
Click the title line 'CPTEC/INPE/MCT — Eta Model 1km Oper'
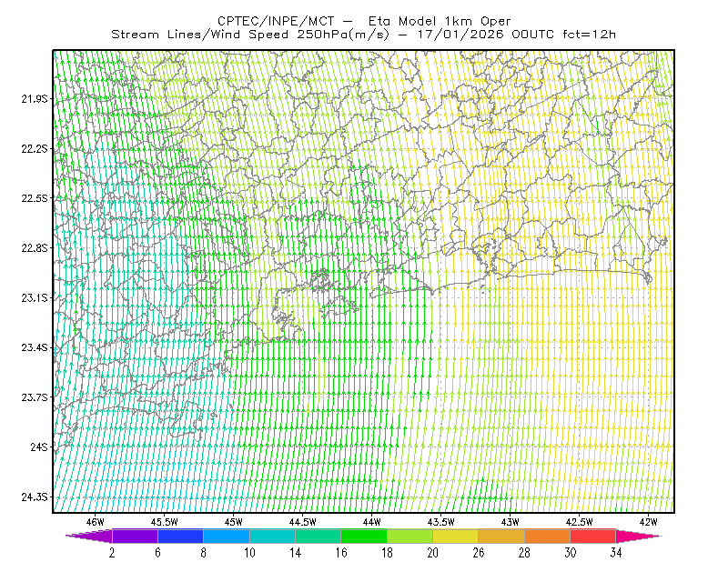point(364,21)
